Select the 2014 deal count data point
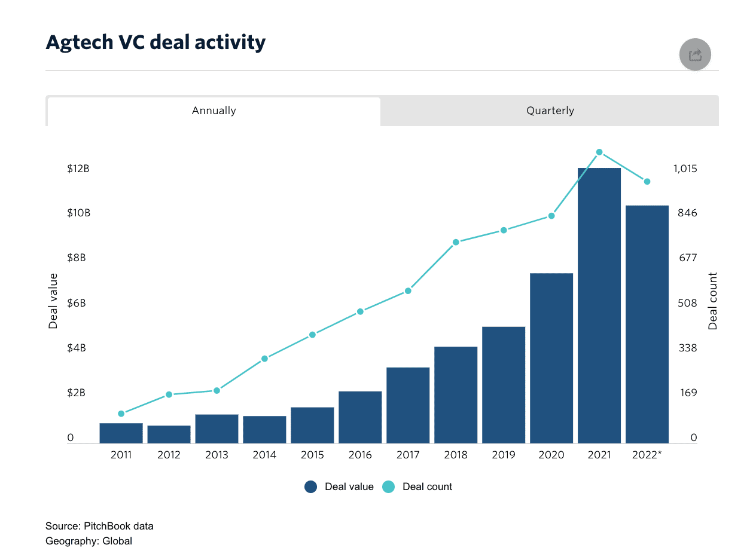Viewport: 756px width, 557px height. pos(264,359)
